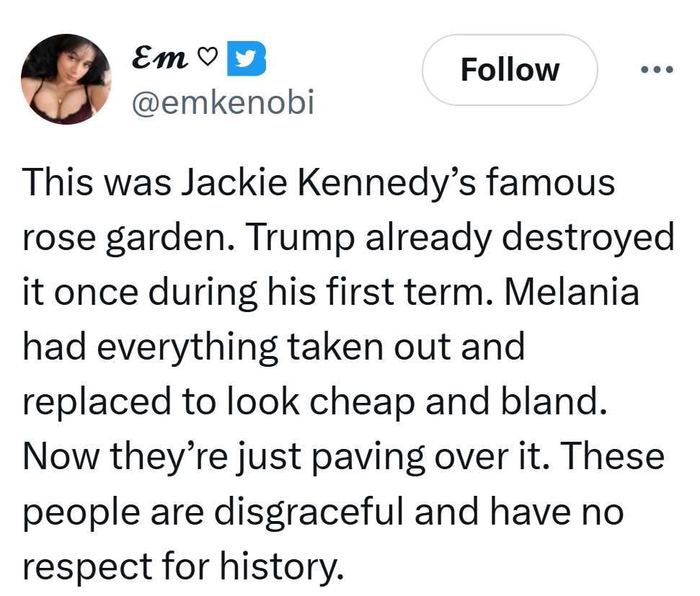Screen dimensions: 700x596
Task: Click the word "destroyed" in the tweet
Action: [588, 238]
